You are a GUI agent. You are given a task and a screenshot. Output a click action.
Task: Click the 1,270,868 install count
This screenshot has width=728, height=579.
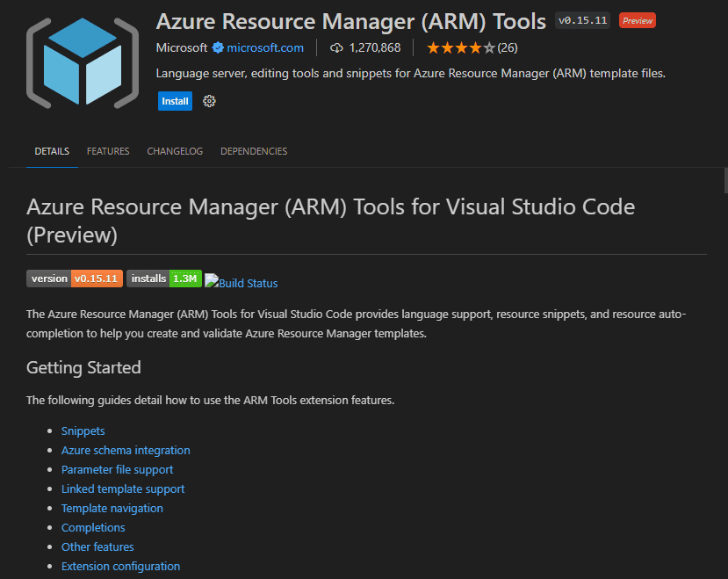point(375,47)
